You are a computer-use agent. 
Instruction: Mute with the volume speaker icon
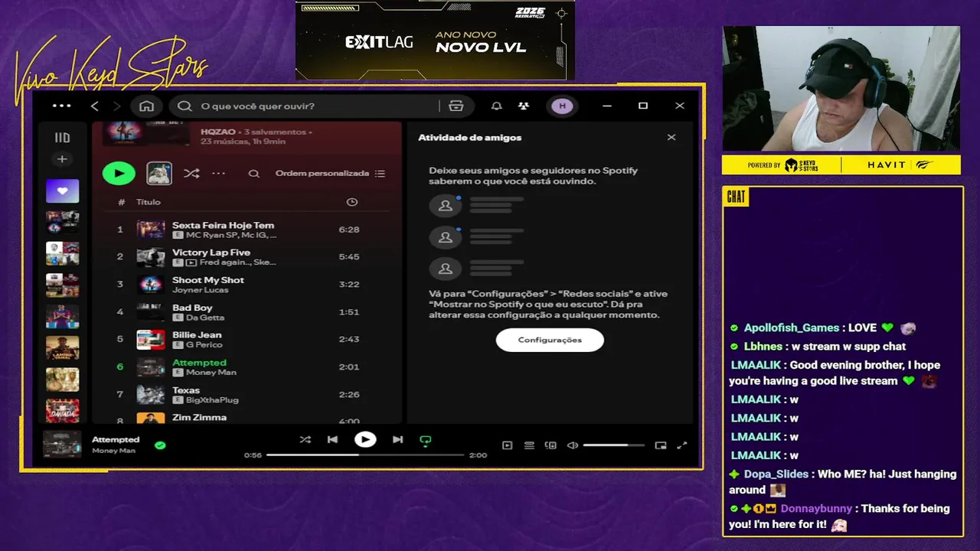[572, 445]
